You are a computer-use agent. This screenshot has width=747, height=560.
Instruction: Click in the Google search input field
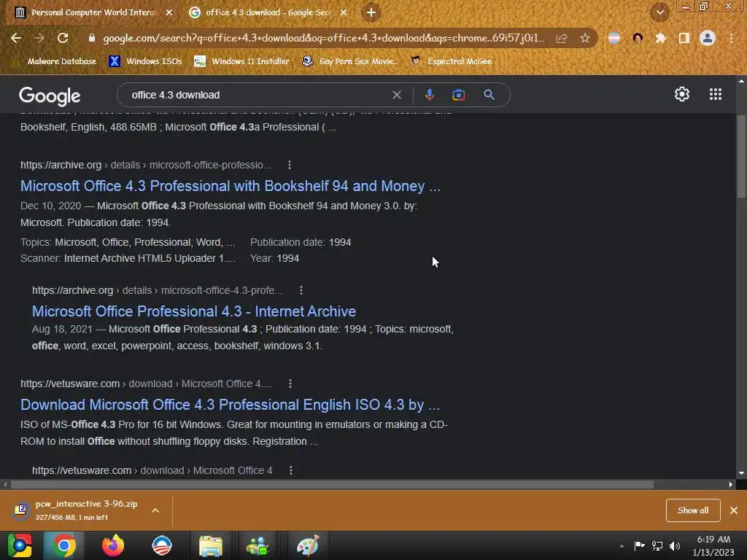pos(258,95)
